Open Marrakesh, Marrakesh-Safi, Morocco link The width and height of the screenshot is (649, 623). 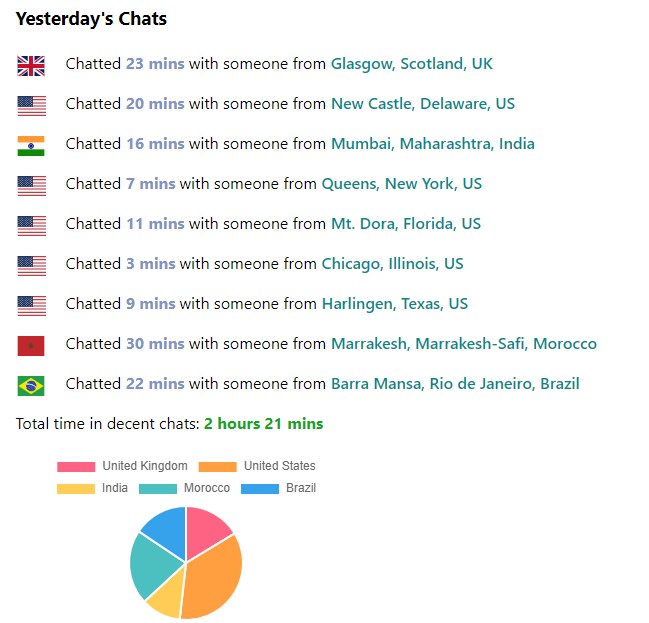463,344
